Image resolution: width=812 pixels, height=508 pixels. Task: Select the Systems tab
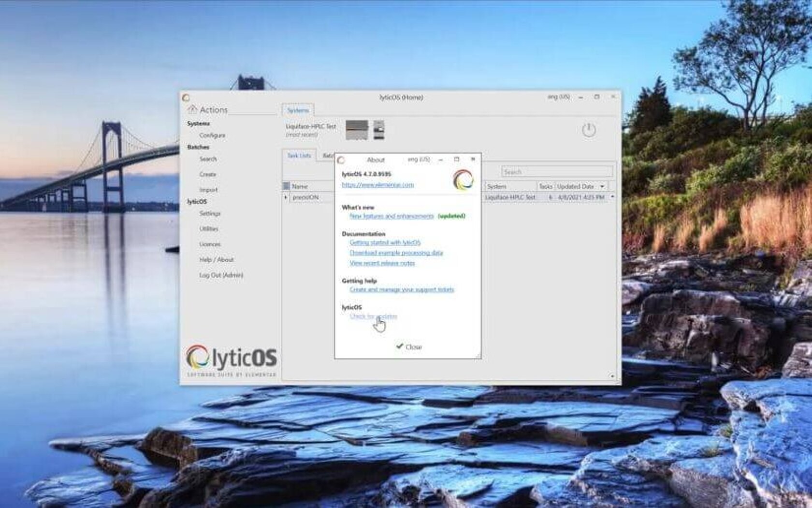pos(298,110)
